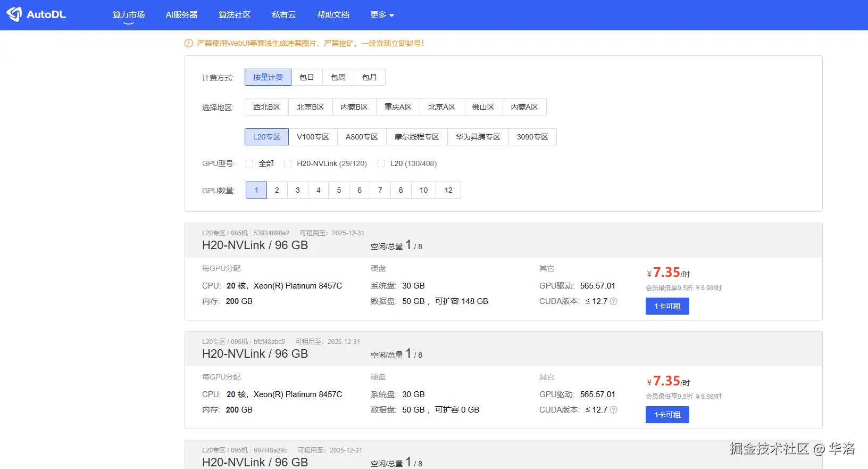Viewport: 868px width, 469px height.
Task: Click the ¥7.35 price in 085机 card
Action: click(x=668, y=273)
